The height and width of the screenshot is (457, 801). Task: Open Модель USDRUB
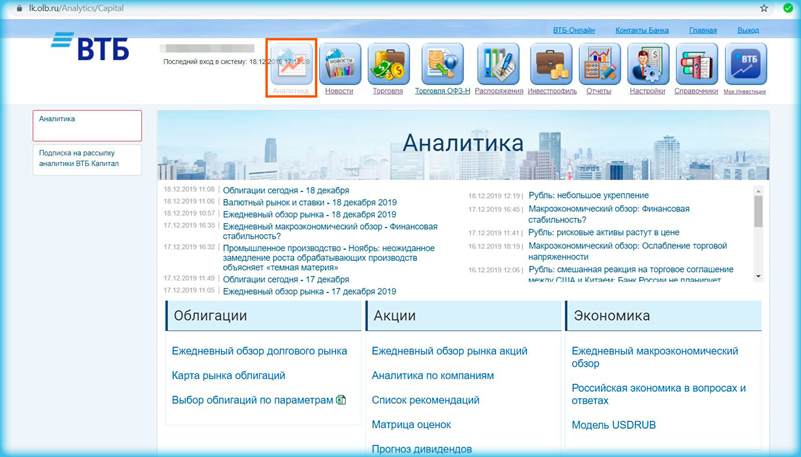(614, 425)
